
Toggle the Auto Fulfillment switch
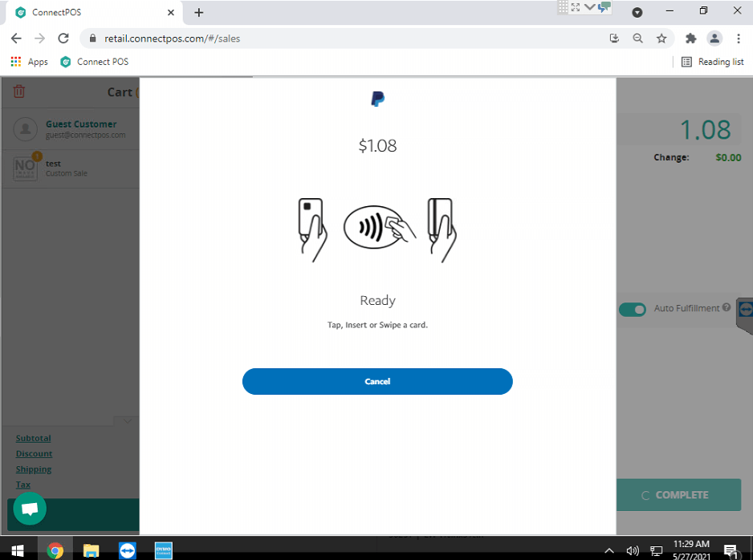pos(633,310)
